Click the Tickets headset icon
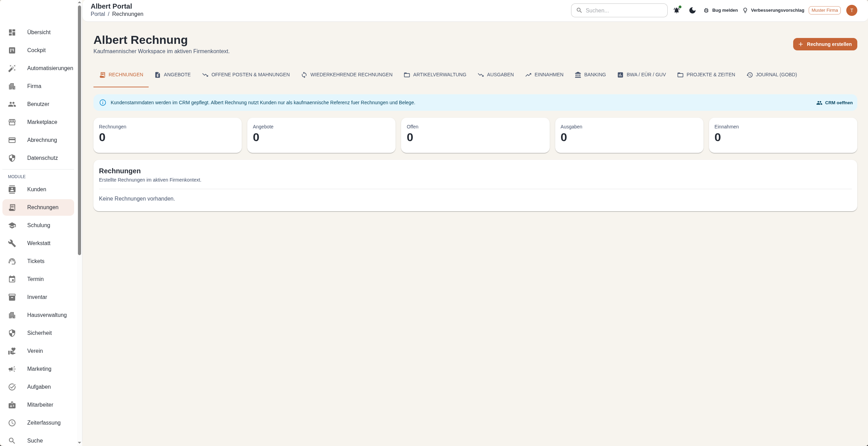 [x=12, y=261]
